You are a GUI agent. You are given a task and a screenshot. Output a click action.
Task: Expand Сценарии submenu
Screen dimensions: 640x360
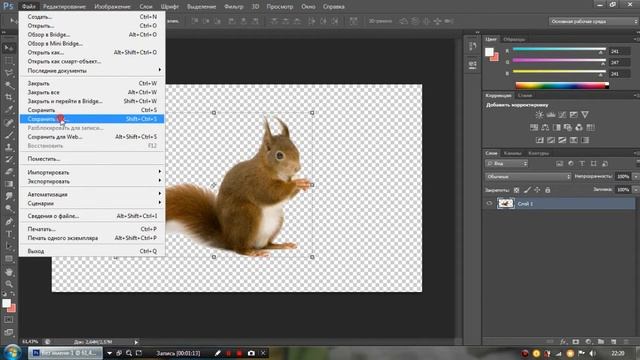click(x=92, y=203)
